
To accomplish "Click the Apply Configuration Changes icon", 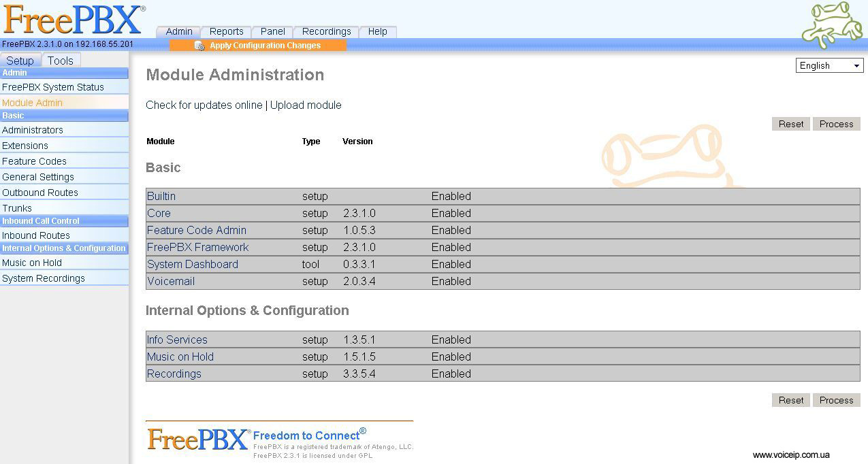I will [199, 46].
